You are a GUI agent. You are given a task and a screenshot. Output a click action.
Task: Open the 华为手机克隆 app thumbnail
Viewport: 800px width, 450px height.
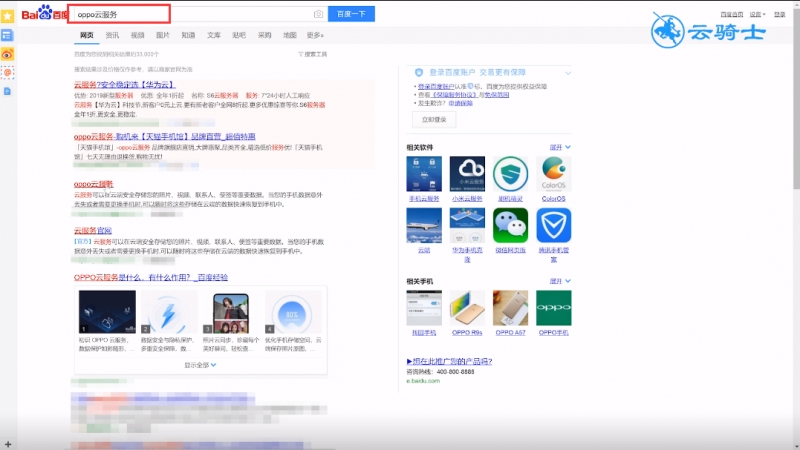point(467,225)
